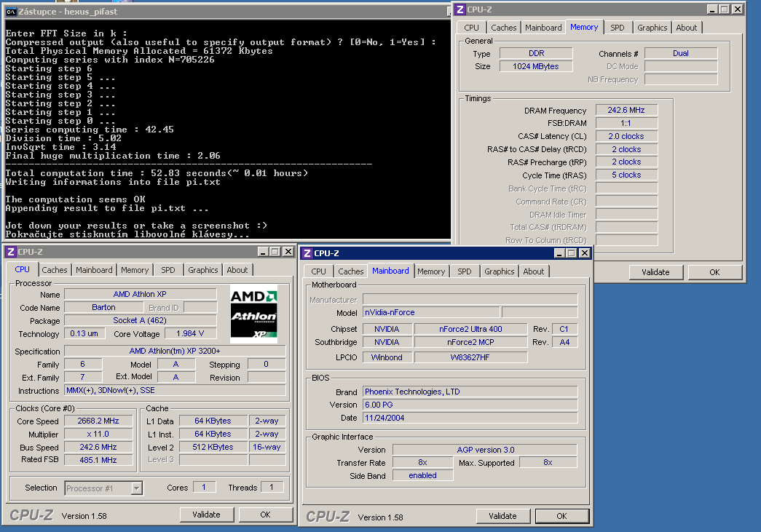Click the Rated FSB value 485.1 MHz
The image size is (761, 532).
pyautogui.click(x=98, y=460)
